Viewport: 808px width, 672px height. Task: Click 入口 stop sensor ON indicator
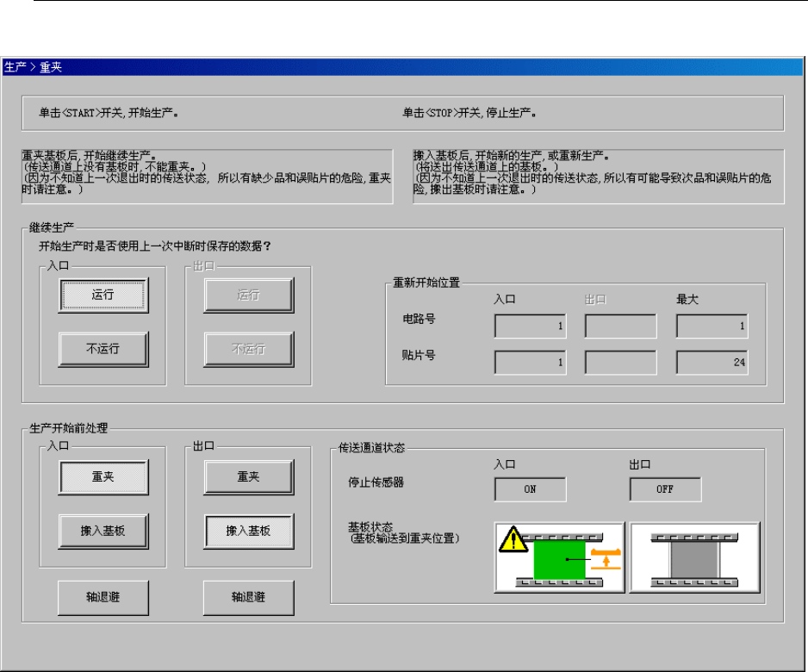tap(531, 489)
